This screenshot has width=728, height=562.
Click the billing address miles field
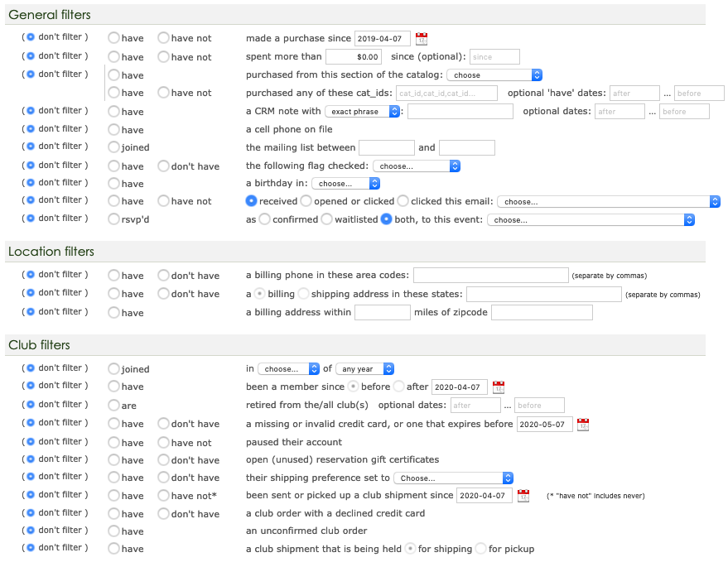click(383, 312)
